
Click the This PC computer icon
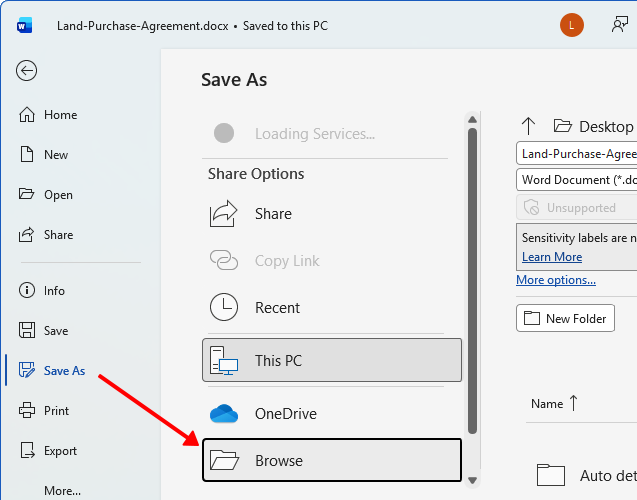click(224, 360)
